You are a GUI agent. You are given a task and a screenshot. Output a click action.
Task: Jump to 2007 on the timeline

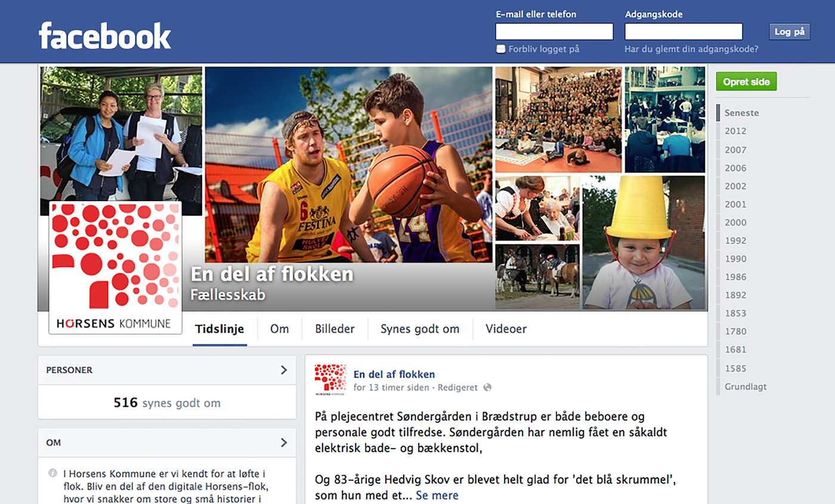[735, 150]
